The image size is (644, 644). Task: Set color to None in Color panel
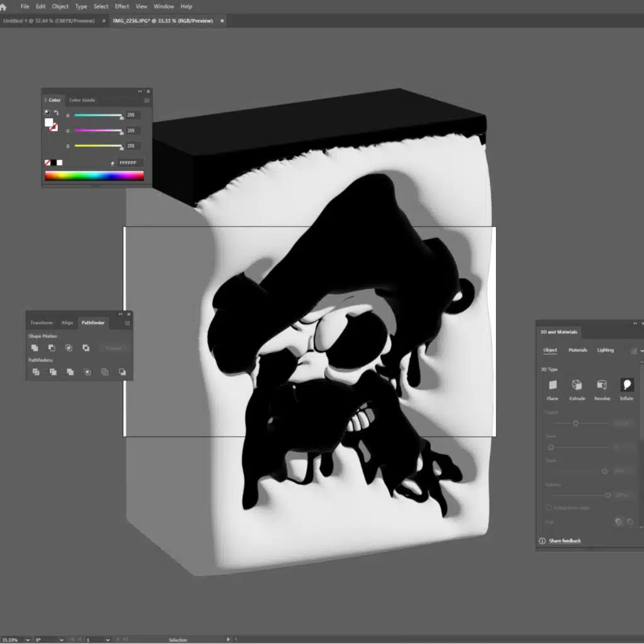coord(48,162)
